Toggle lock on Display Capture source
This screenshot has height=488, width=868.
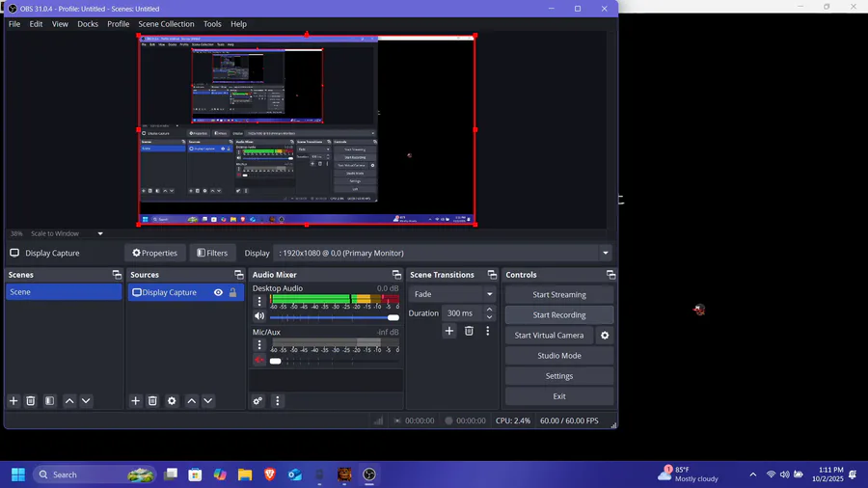click(233, 292)
